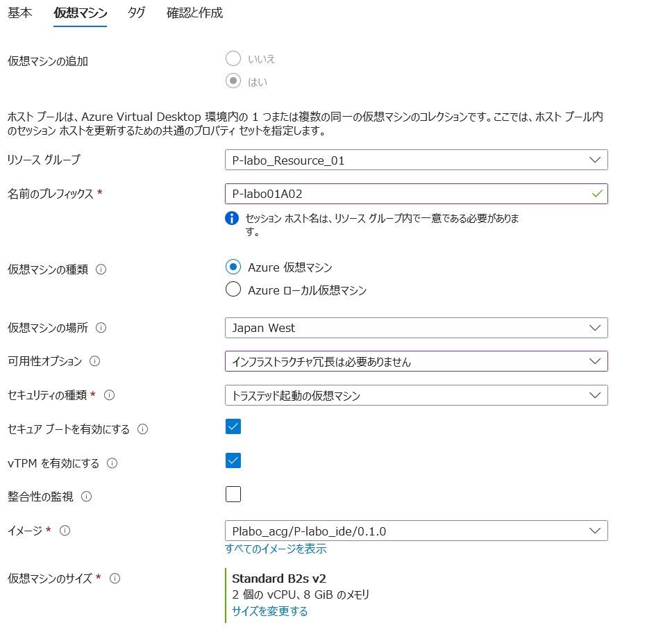The width and height of the screenshot is (672, 632).
Task: Open the リソース グループ dropdown
Action: [416, 160]
